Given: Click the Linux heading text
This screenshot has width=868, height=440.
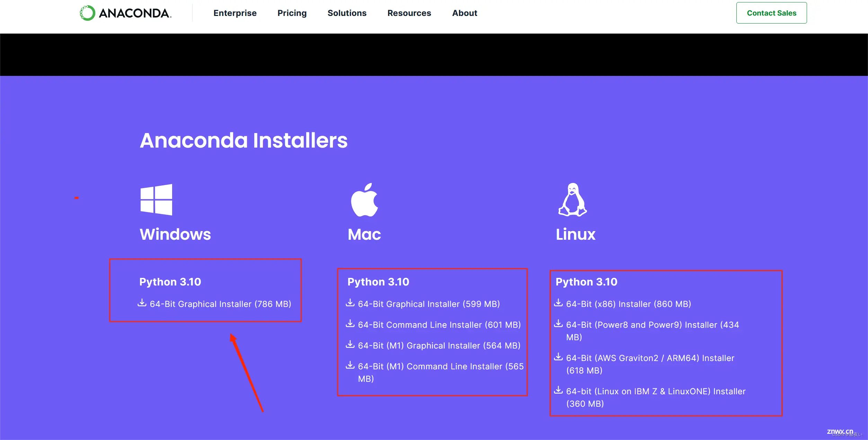Looking at the screenshot, I should tap(576, 234).
